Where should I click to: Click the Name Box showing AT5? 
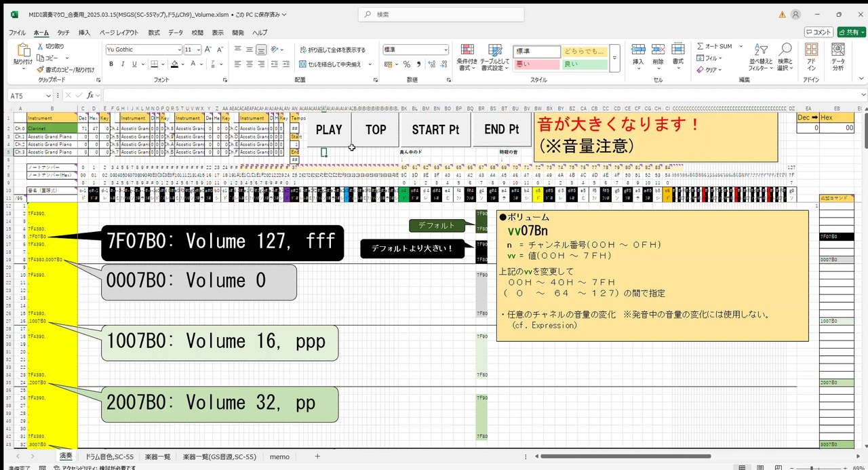tap(26, 96)
